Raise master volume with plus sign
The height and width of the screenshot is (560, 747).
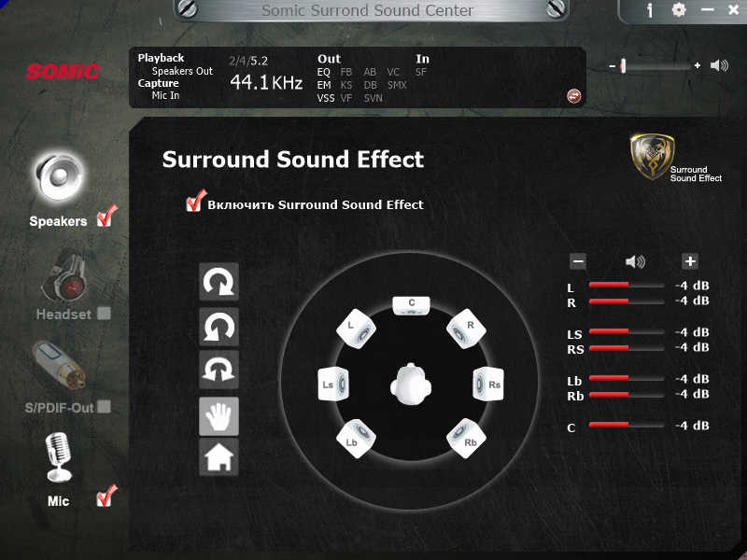click(x=698, y=65)
